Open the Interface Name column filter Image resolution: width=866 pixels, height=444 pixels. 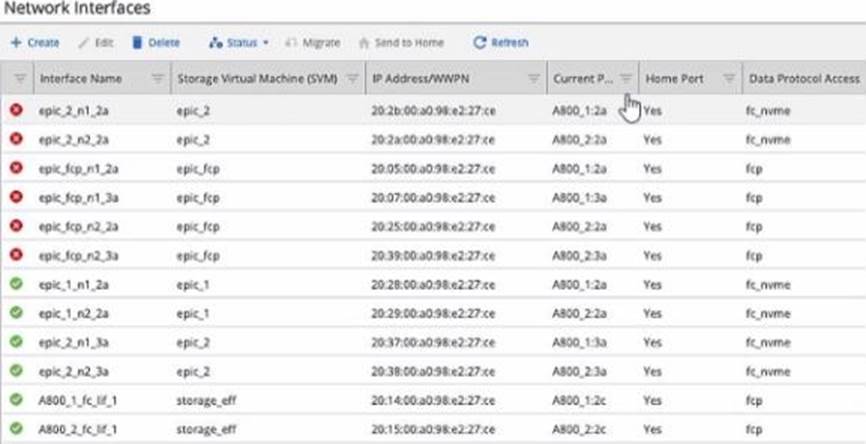pos(157,77)
